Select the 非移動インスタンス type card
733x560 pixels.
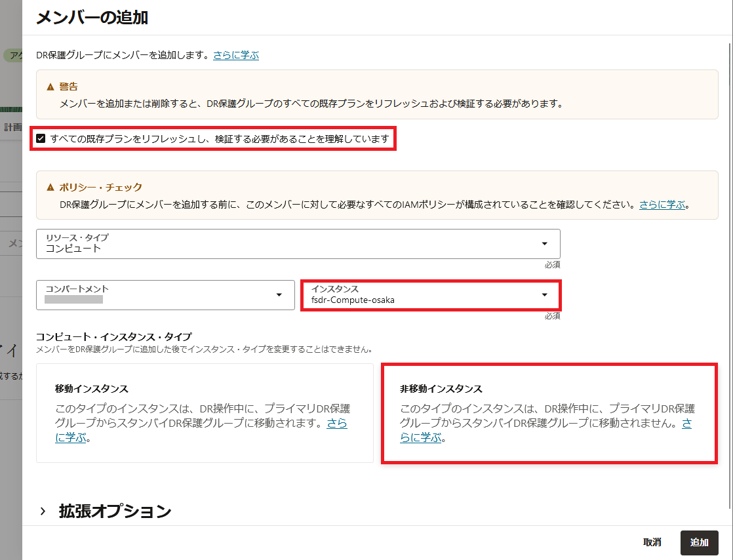[x=549, y=413]
